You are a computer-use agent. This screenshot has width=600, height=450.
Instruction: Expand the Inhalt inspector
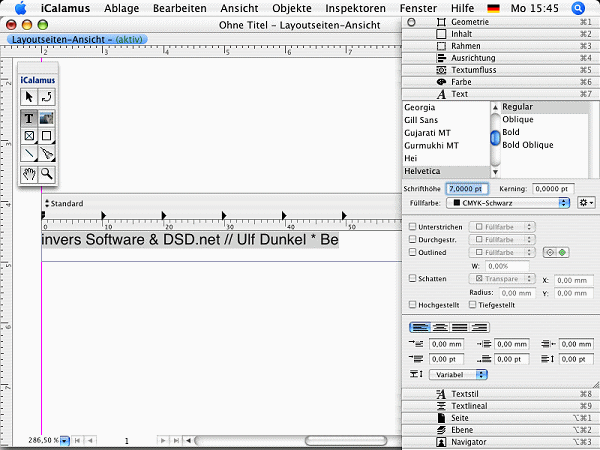click(501, 34)
